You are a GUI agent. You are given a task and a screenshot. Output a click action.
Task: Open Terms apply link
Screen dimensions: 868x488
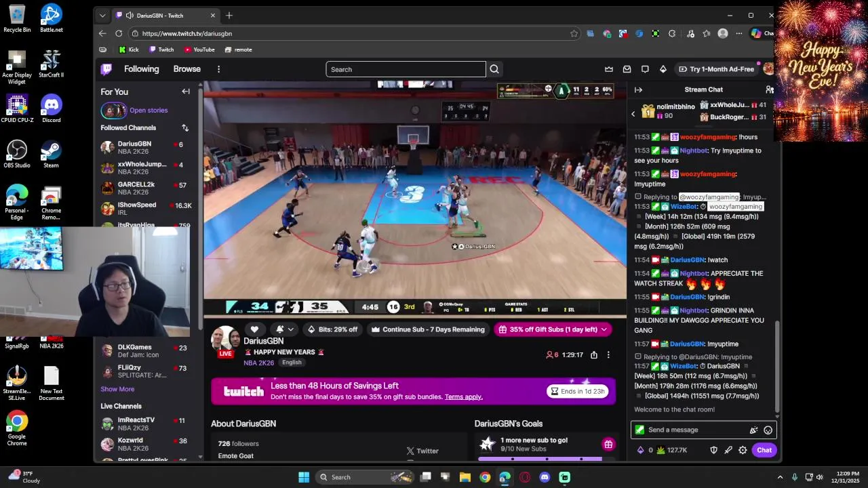464,396
